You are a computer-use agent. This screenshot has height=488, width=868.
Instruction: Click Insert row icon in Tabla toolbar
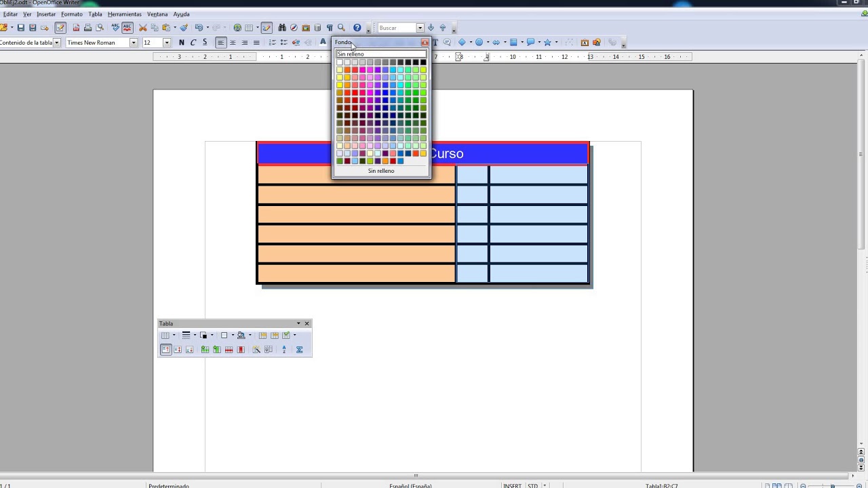coord(205,350)
